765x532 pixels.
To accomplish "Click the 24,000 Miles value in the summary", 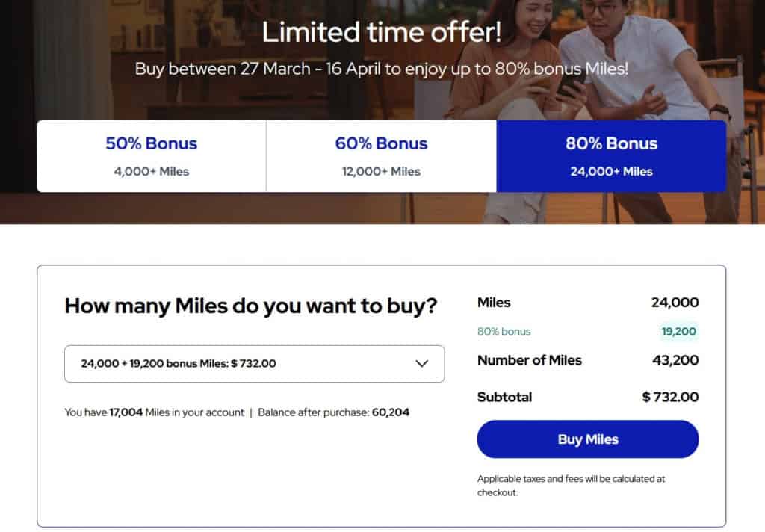I will point(675,303).
